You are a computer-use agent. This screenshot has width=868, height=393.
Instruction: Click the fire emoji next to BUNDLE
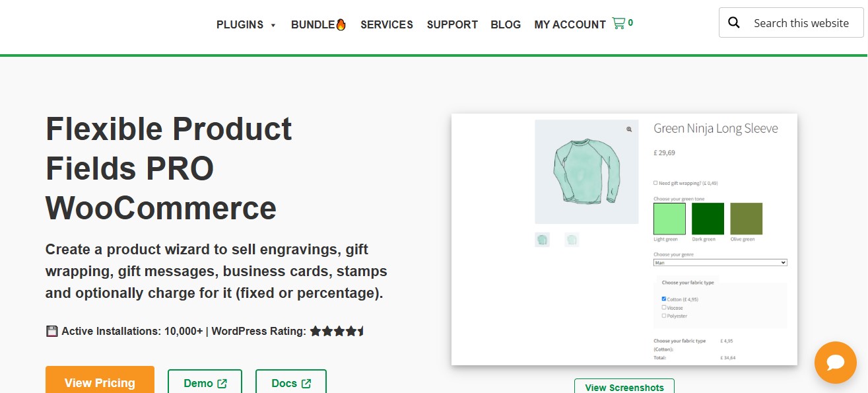tap(341, 24)
